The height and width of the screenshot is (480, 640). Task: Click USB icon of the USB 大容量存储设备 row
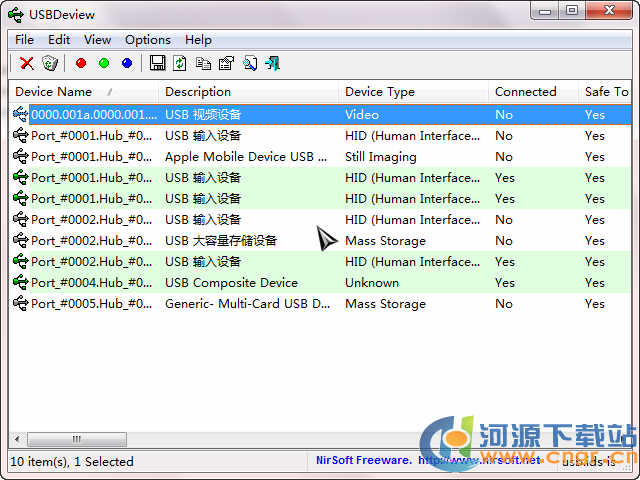(20, 241)
